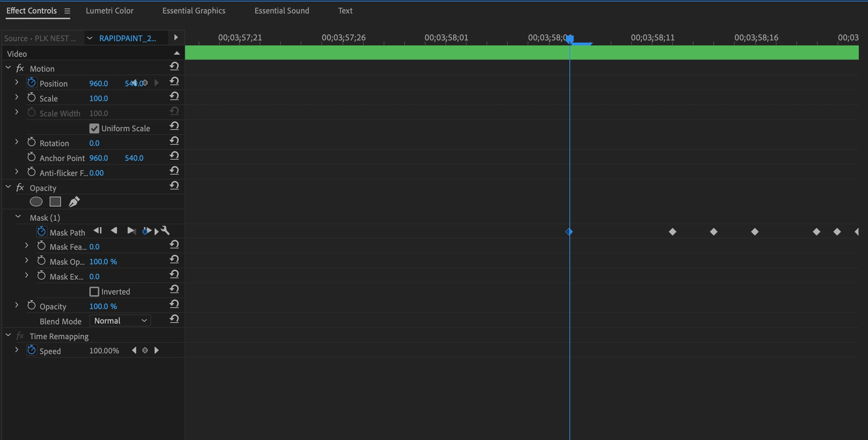Screen dimensions: 868x440
Task: Enable the Inverted mask checkbox
Action: pos(94,292)
